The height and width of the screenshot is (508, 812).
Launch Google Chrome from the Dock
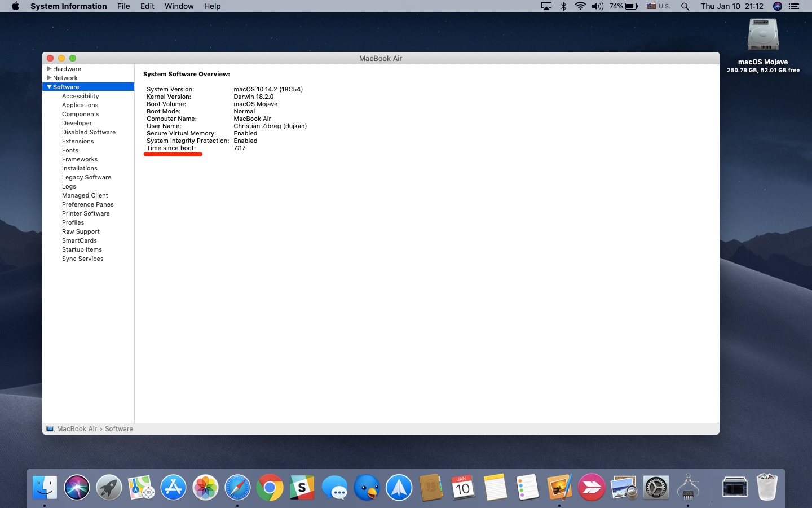(x=270, y=488)
